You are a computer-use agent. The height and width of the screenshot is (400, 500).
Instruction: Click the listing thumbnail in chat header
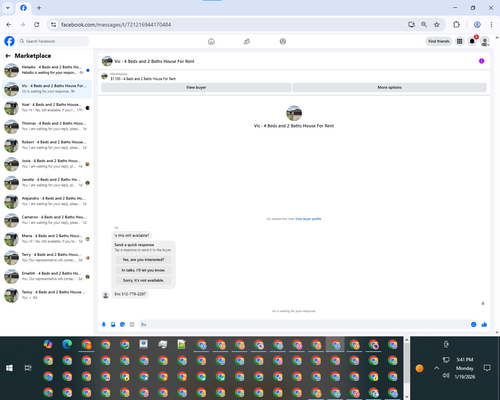pyautogui.click(x=107, y=61)
